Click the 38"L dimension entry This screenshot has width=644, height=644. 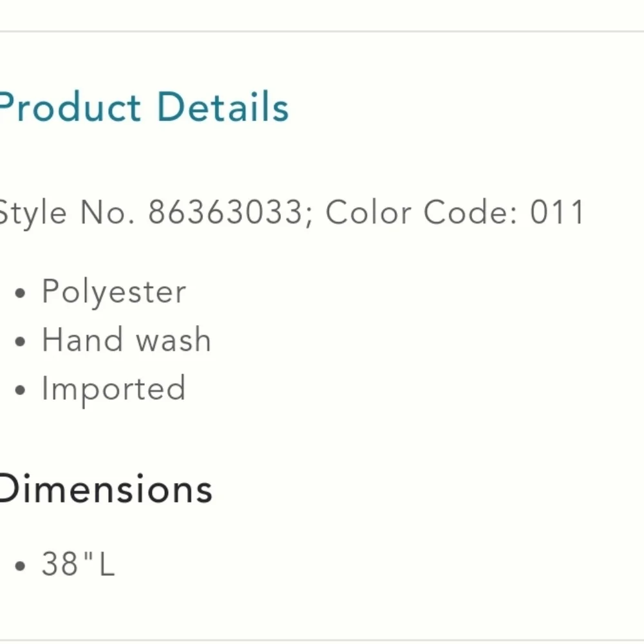point(78,564)
